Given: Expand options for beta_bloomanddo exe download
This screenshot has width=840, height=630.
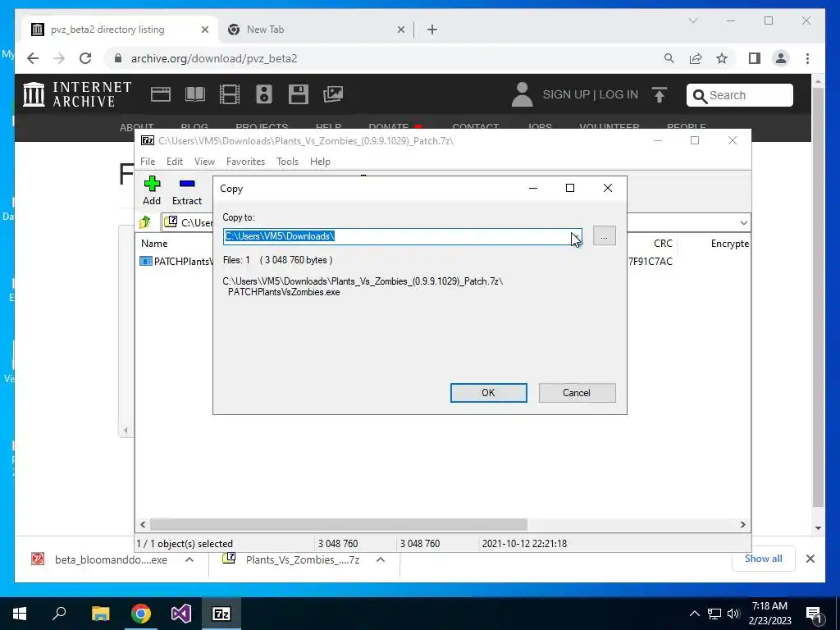Looking at the screenshot, I should coord(189,559).
